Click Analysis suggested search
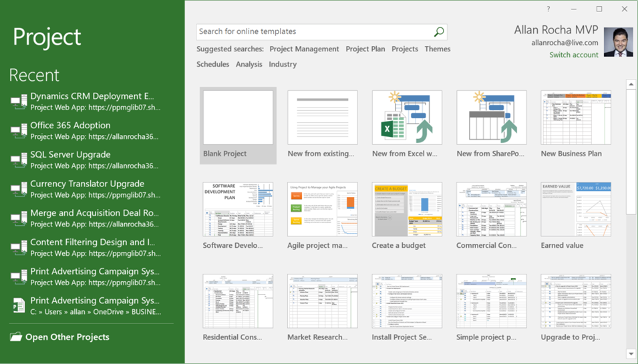The image size is (638, 364). point(249,64)
